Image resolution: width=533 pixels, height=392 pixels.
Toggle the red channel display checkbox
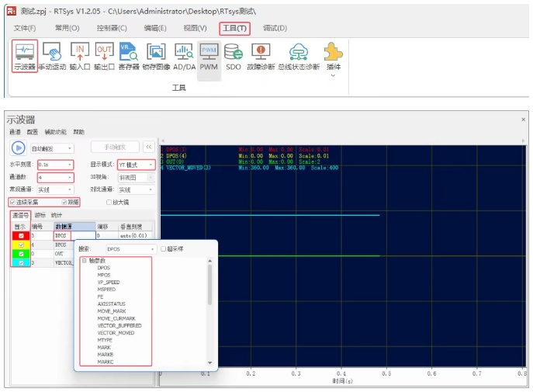coord(21,236)
